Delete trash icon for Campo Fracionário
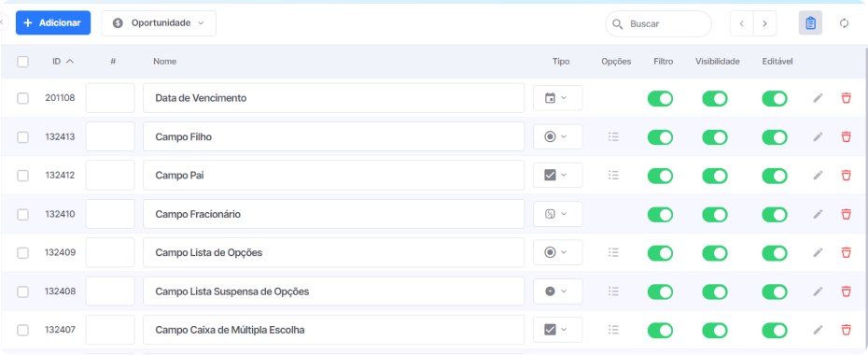This screenshot has height=355, width=868. coord(846,214)
